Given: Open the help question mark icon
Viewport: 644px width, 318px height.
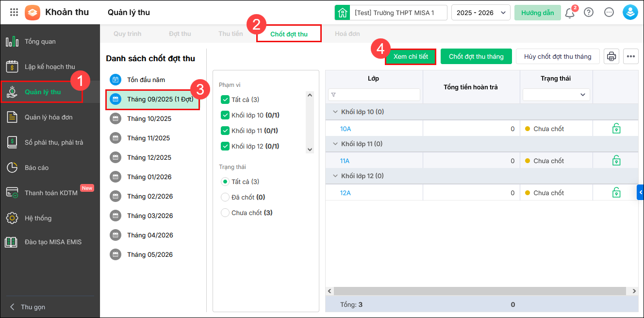Looking at the screenshot, I should tap(589, 13).
